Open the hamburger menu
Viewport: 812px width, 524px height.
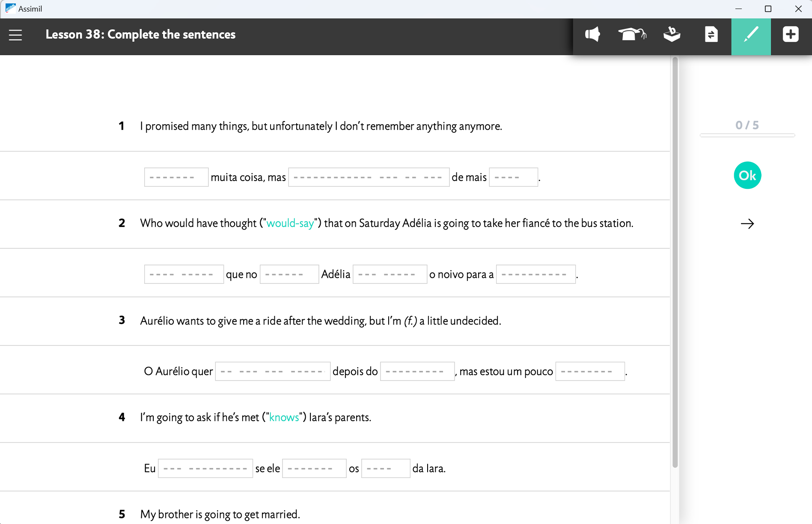(x=15, y=35)
